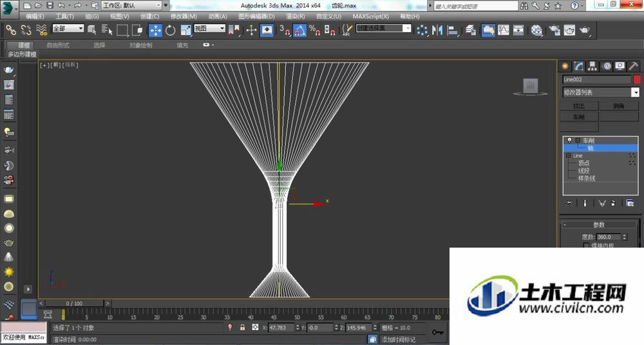Open the Layer Manager icon

click(x=471, y=30)
